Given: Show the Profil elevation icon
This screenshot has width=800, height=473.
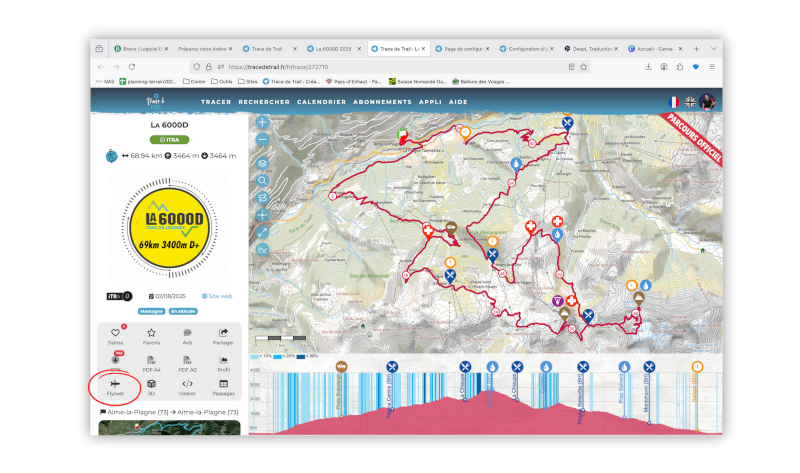Looking at the screenshot, I should pos(223,360).
